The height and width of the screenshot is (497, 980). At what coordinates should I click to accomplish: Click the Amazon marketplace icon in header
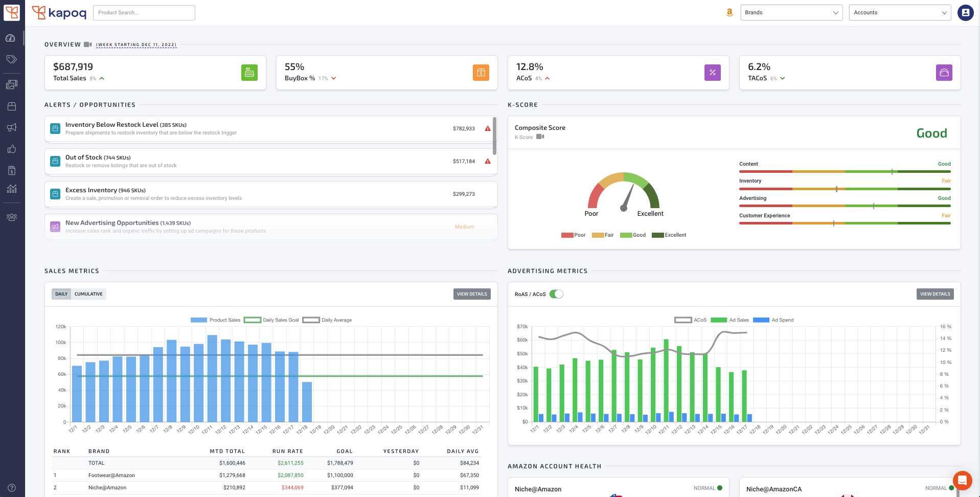click(x=730, y=13)
